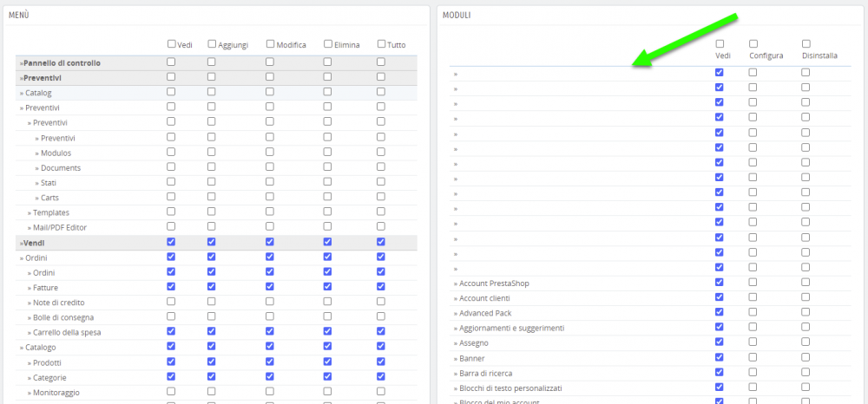Check the Vedi header checkbox in Moduli panel
Screen dimensions: 868x404
coord(720,43)
